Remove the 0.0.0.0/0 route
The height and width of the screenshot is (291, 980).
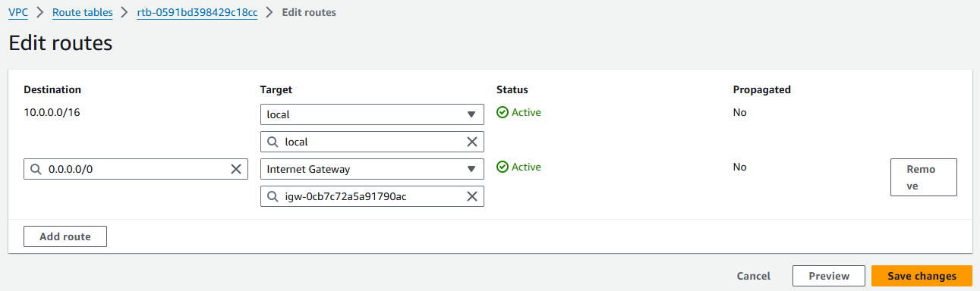[x=923, y=177]
